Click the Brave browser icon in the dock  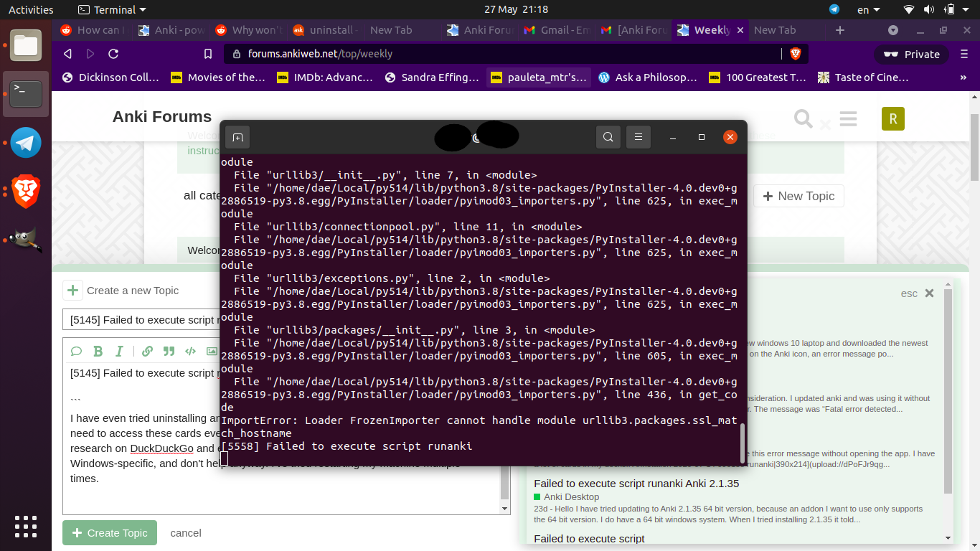click(26, 192)
